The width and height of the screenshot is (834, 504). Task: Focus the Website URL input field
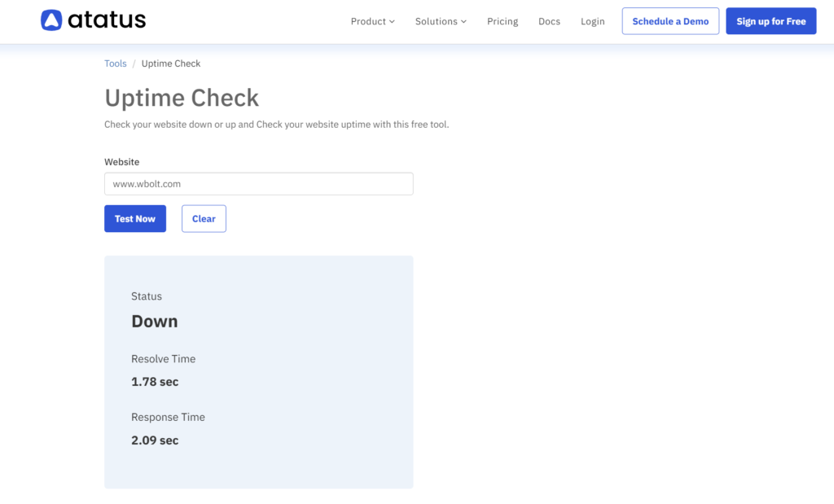tap(258, 184)
